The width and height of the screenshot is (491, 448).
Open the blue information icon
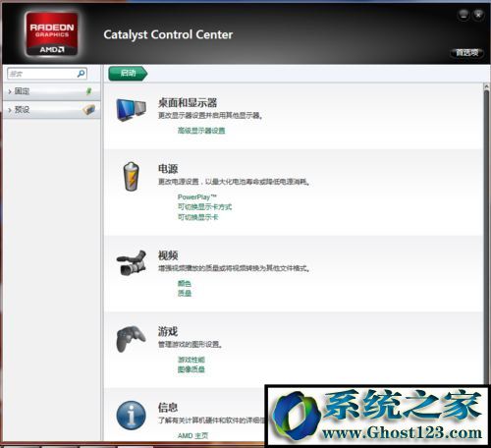click(131, 416)
